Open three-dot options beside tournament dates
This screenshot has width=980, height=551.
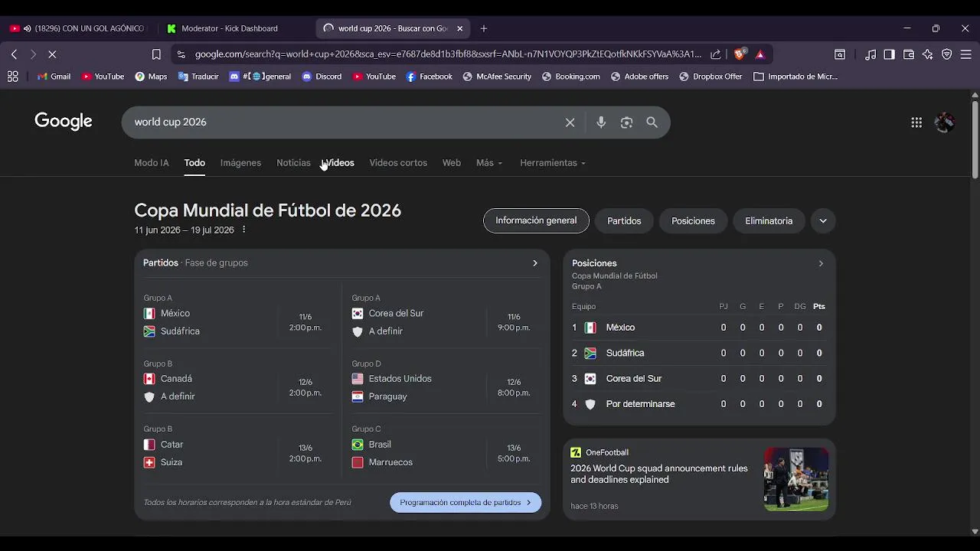244,230
